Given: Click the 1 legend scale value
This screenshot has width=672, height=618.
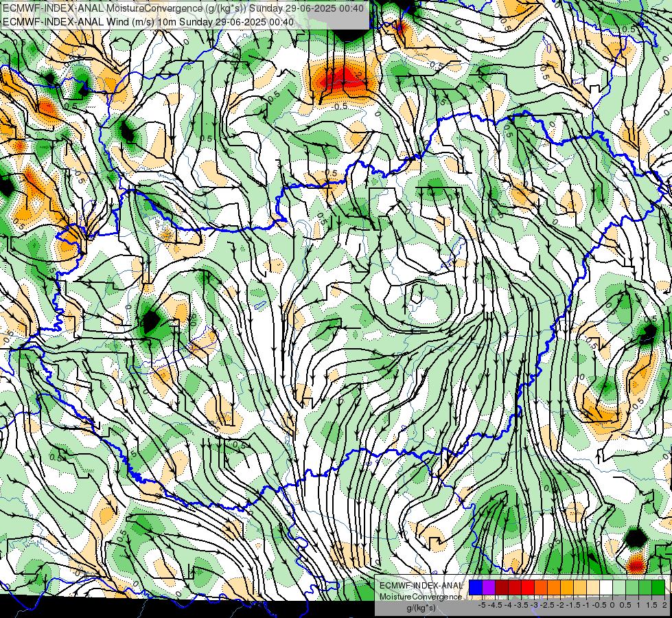Looking at the screenshot, I should click(x=638, y=605).
